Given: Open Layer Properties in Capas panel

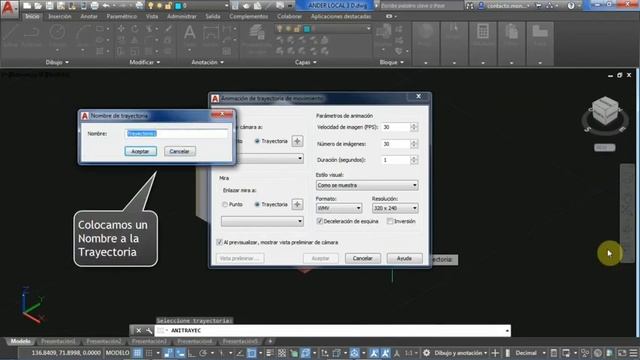Looking at the screenshot, I should (257, 38).
